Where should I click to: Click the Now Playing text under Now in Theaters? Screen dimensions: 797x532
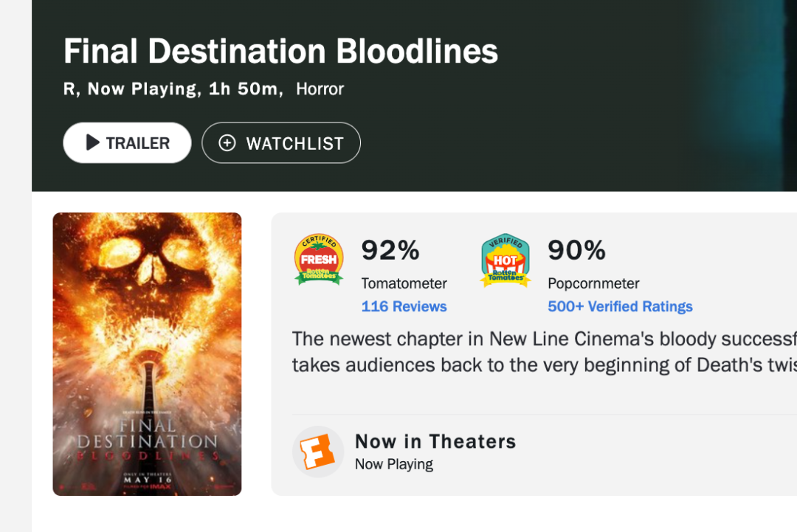(x=394, y=464)
